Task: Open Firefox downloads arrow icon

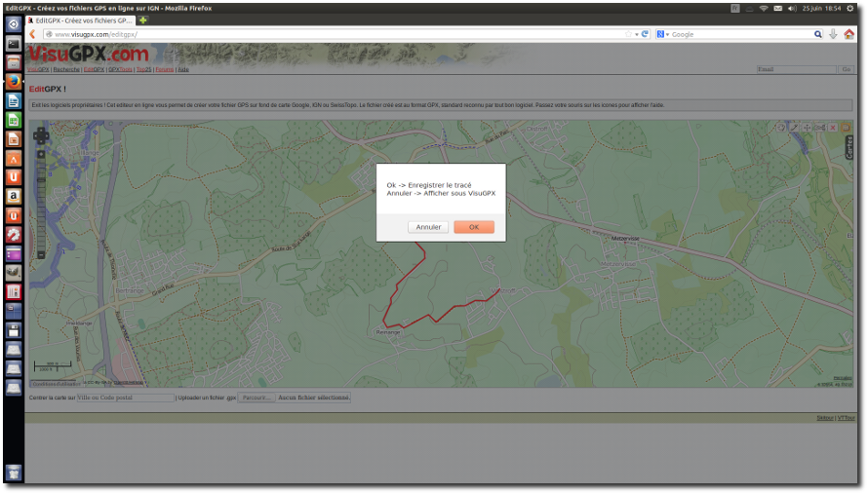Action: point(833,34)
